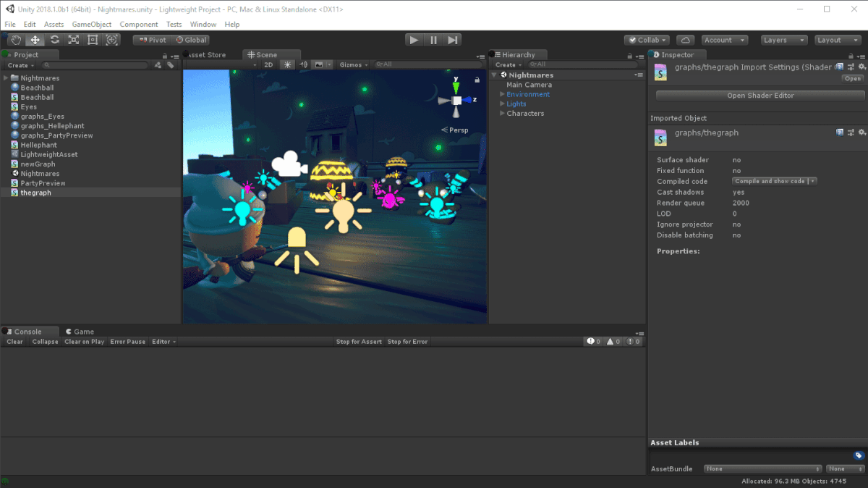Viewport: 868px width, 488px height.
Task: Expand Environment object in Hierarchy
Action: [502, 94]
